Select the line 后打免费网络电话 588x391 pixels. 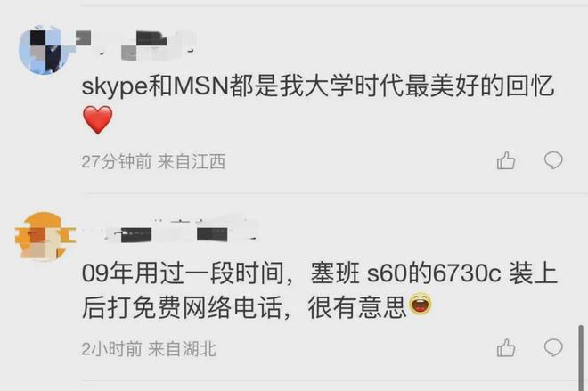click(x=182, y=307)
